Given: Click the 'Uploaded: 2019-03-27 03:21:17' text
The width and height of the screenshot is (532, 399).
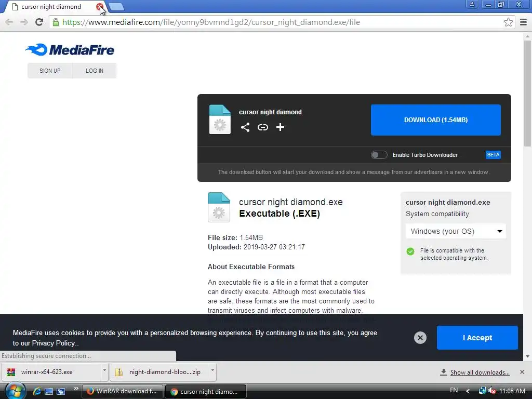Looking at the screenshot, I should 256,247.
